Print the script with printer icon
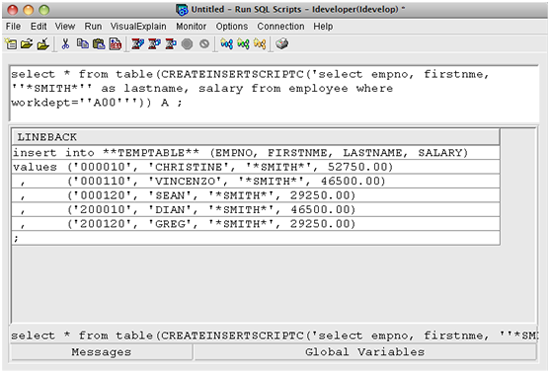This screenshot has height=373, width=550. pos(282,44)
